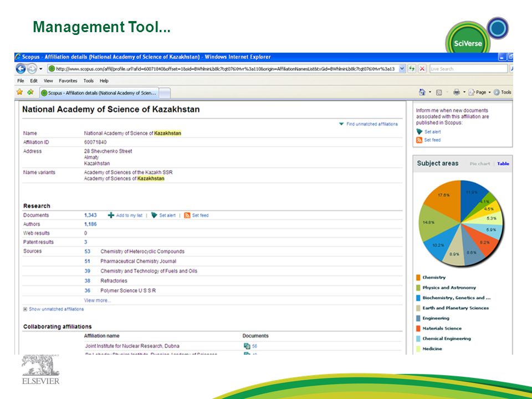Click the pale yellow Medicine legend swatch
532x399 pixels.
tap(418, 349)
